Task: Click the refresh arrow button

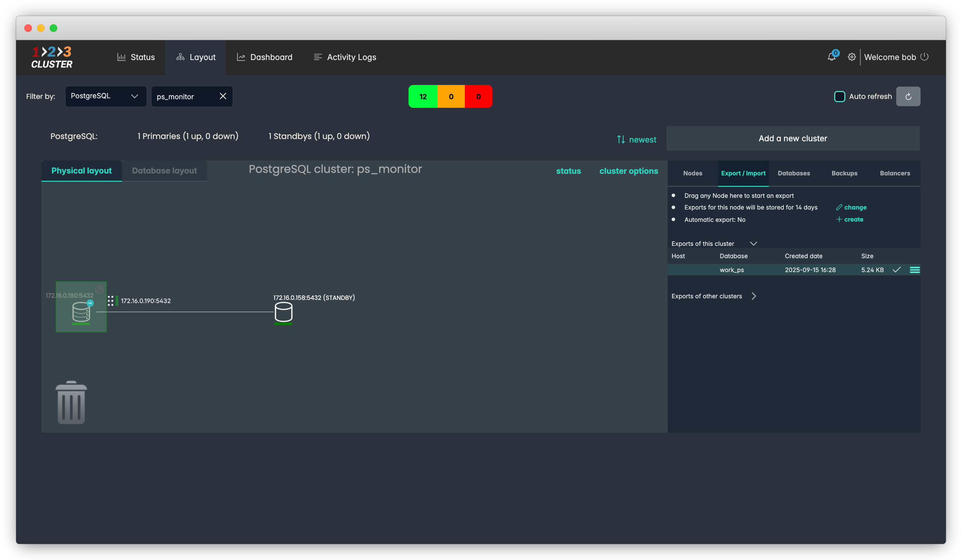Action: tap(908, 96)
